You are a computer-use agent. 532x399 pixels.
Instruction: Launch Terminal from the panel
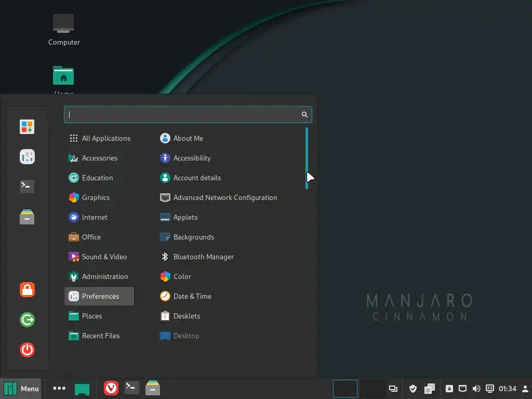coord(131,388)
